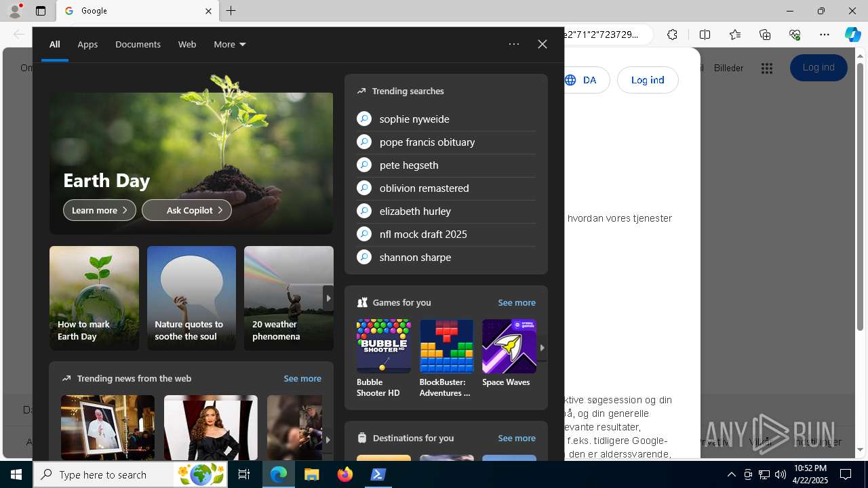Open pope portrait news thumbnail
This screenshot has width=868, height=488.
108,428
